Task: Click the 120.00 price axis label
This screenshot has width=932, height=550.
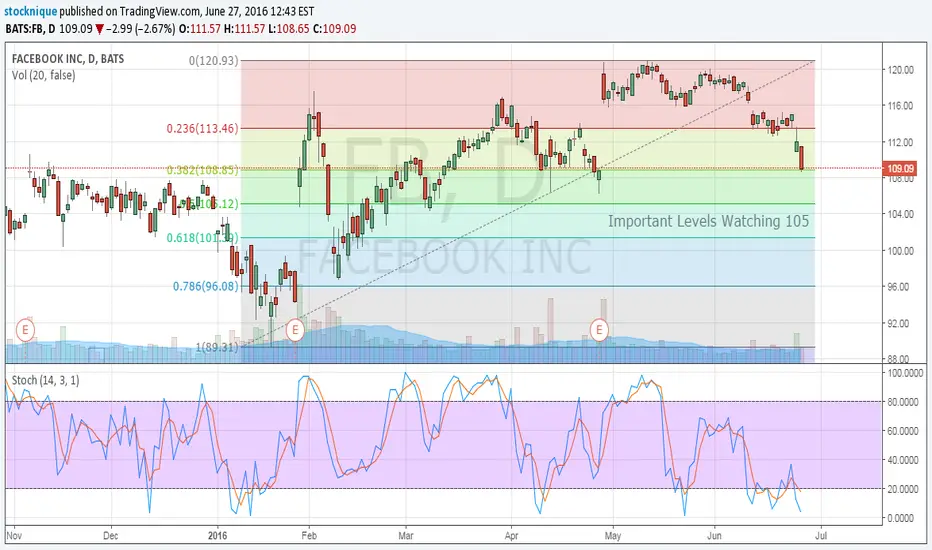Action: point(900,70)
